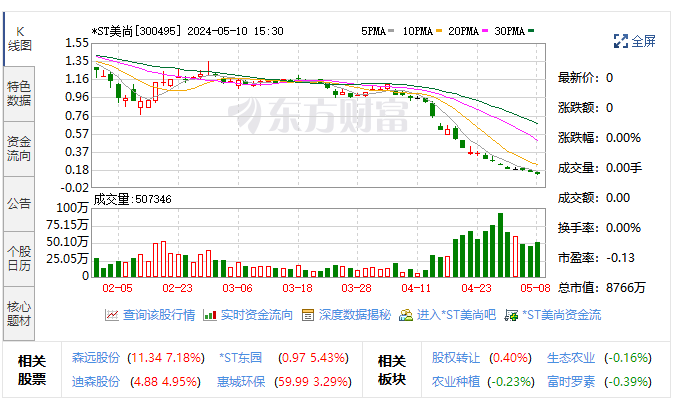Open fullscreen chart via 全屏 icon
Image resolution: width=675 pixels, height=410 pixels.
[621, 41]
